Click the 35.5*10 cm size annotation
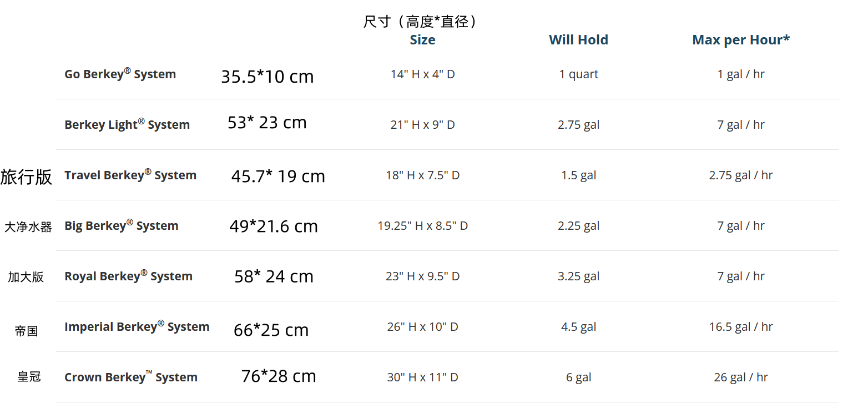The height and width of the screenshot is (403, 868). (267, 77)
